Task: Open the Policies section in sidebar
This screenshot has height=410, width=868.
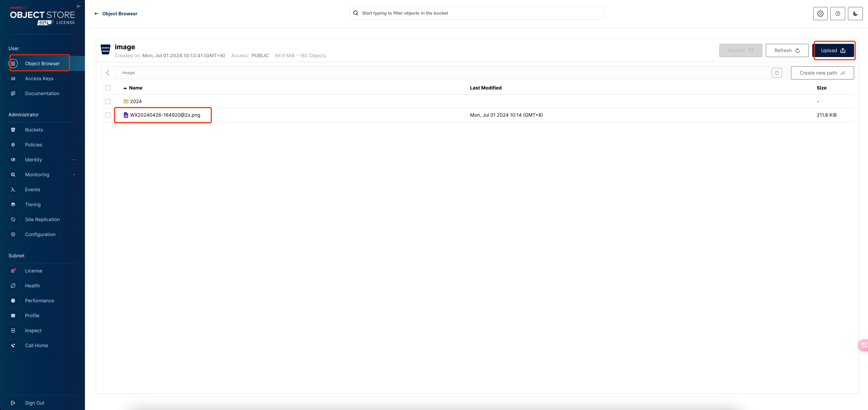Action: click(x=33, y=144)
